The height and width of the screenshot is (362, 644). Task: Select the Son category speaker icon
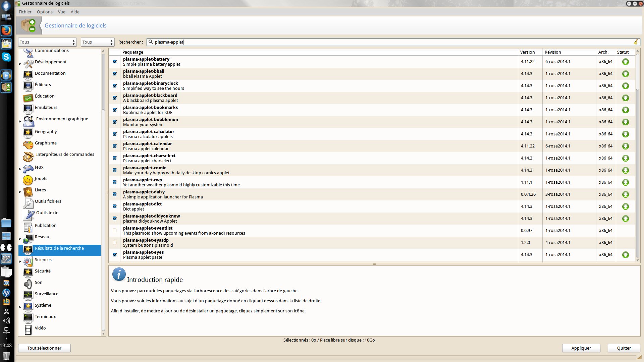(x=28, y=284)
